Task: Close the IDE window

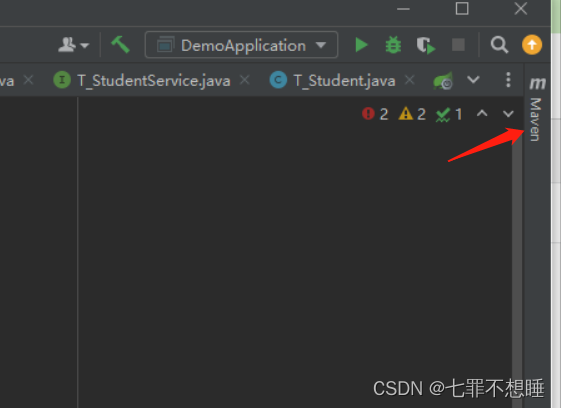Action: [x=521, y=9]
